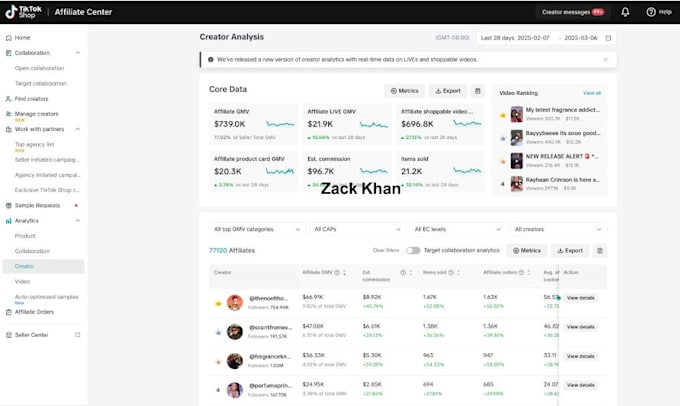The height and width of the screenshot is (406, 680).
Task: Collapse the Analytics section chevron
Action: pyautogui.click(x=78, y=221)
